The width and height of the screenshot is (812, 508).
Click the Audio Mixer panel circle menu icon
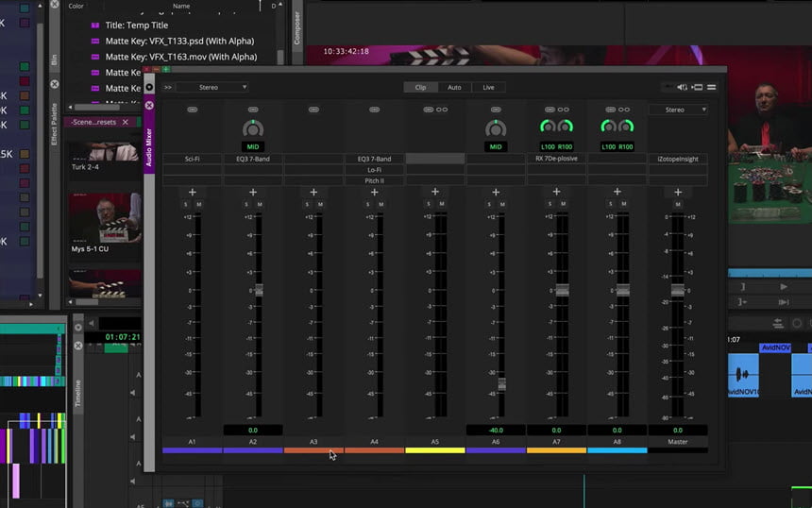(149, 88)
